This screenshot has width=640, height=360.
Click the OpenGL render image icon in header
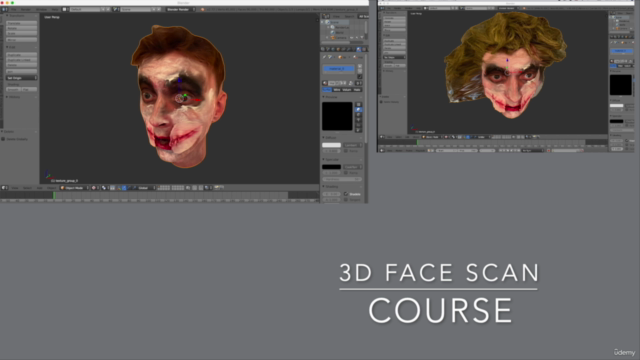217,188
